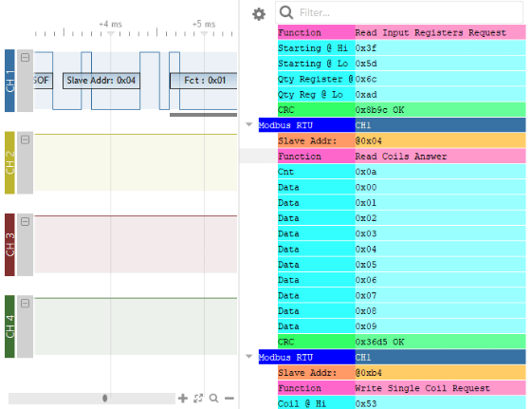Viewport: 532px width, 409px height.
Task: Select Cnt 0x0a row
Action: point(402,172)
